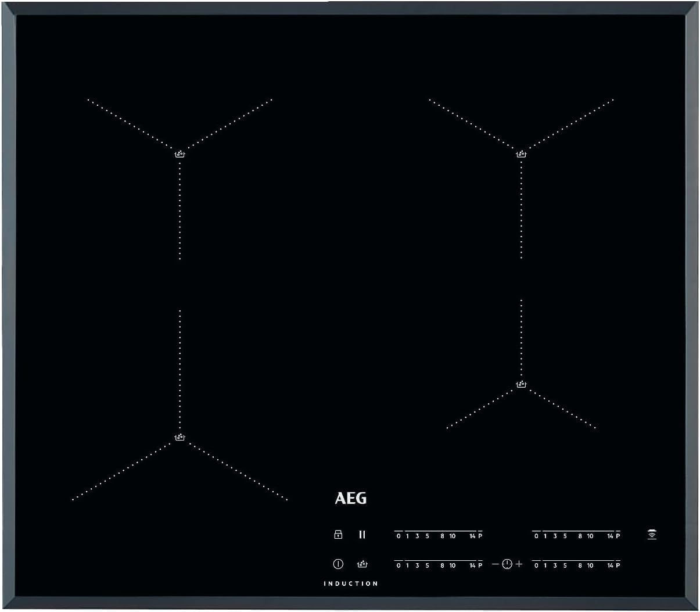Tap the pan detection icon near the power symbol
700x612 pixels.
tap(362, 564)
